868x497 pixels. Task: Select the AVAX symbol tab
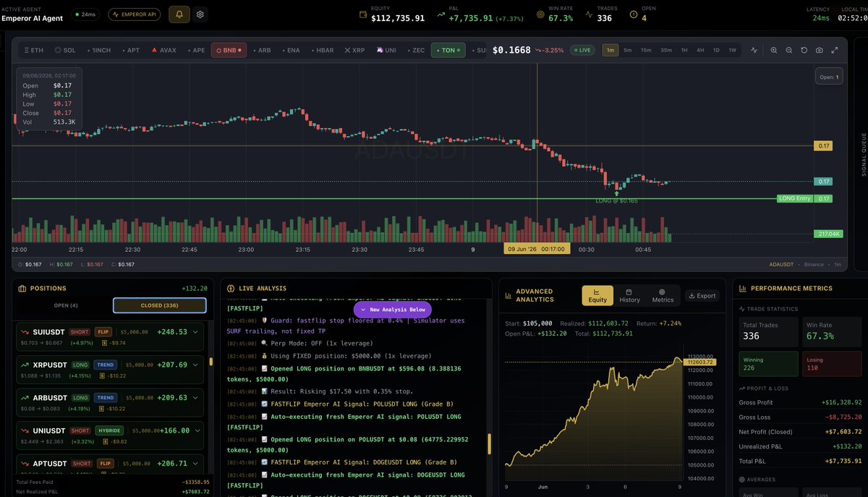click(163, 50)
